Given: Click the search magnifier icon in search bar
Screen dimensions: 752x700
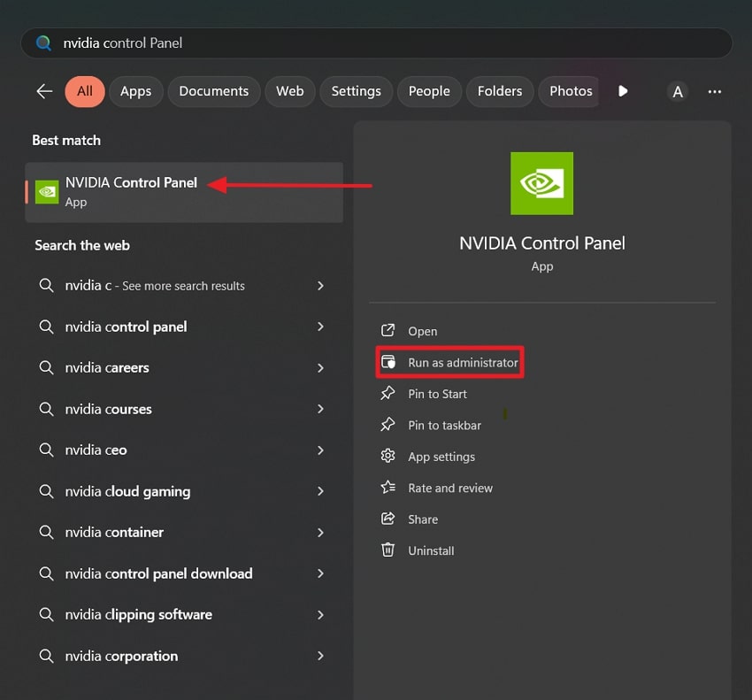Looking at the screenshot, I should pos(43,43).
